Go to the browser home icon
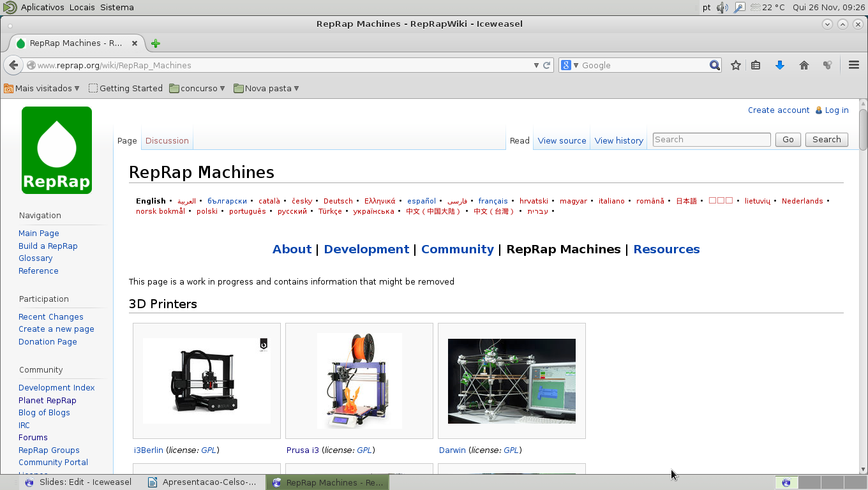Screen dimensions: 868x490 pyautogui.click(x=804, y=65)
